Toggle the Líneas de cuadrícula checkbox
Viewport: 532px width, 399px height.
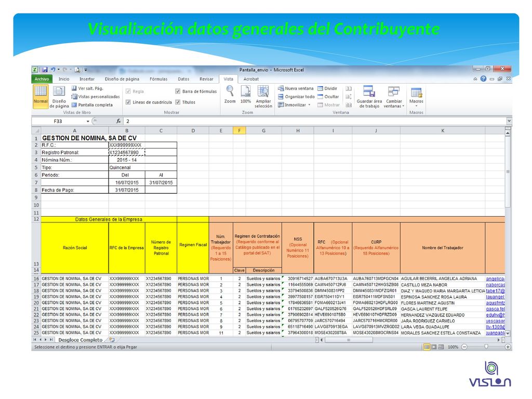point(128,102)
